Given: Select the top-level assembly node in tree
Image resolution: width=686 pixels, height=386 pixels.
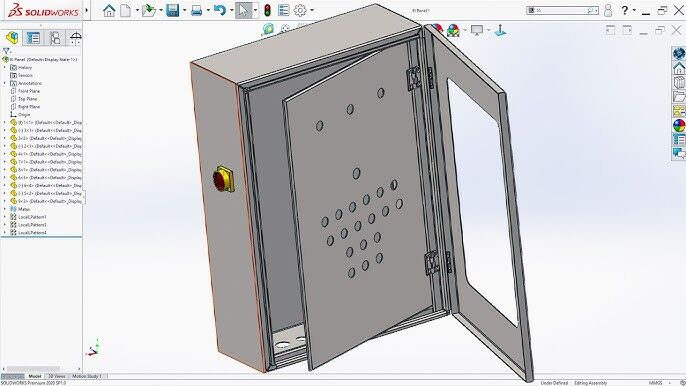Looking at the screenshot, I should click(40, 60).
